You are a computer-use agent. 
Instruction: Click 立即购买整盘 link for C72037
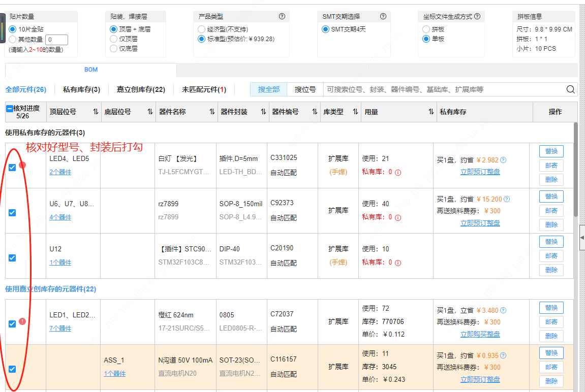click(480, 334)
